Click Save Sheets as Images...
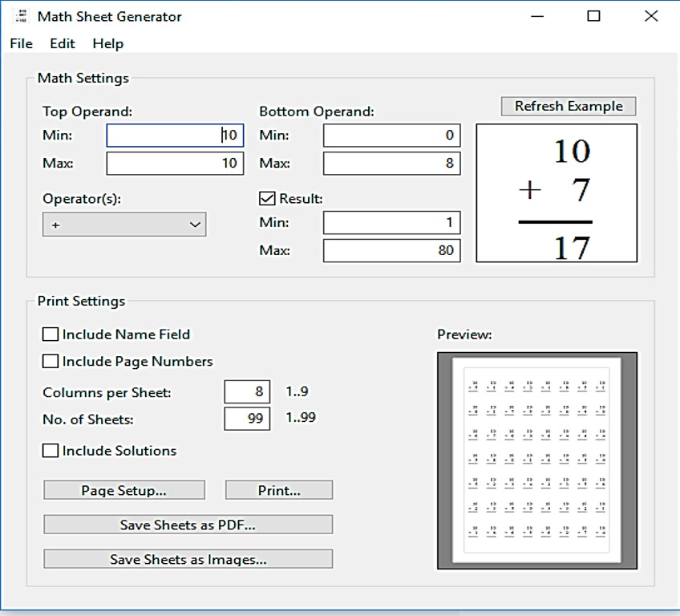The width and height of the screenshot is (680, 616). [188, 559]
